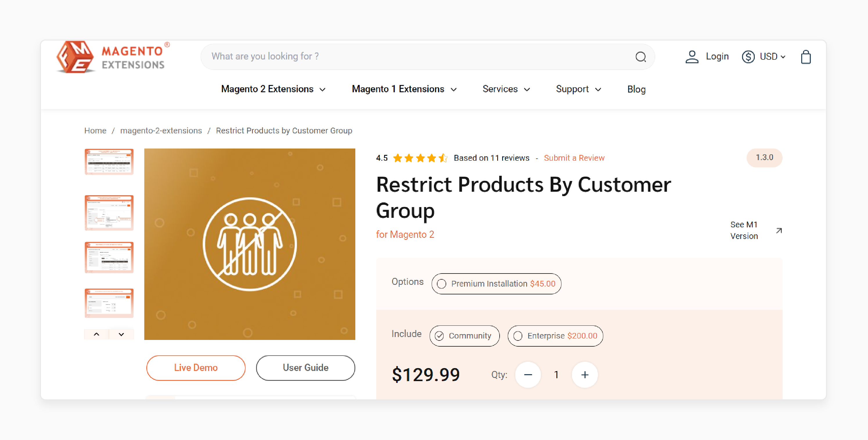Image resolution: width=868 pixels, height=440 pixels.
Task: Expand Magento 2 Extensions menu
Action: [x=273, y=89]
